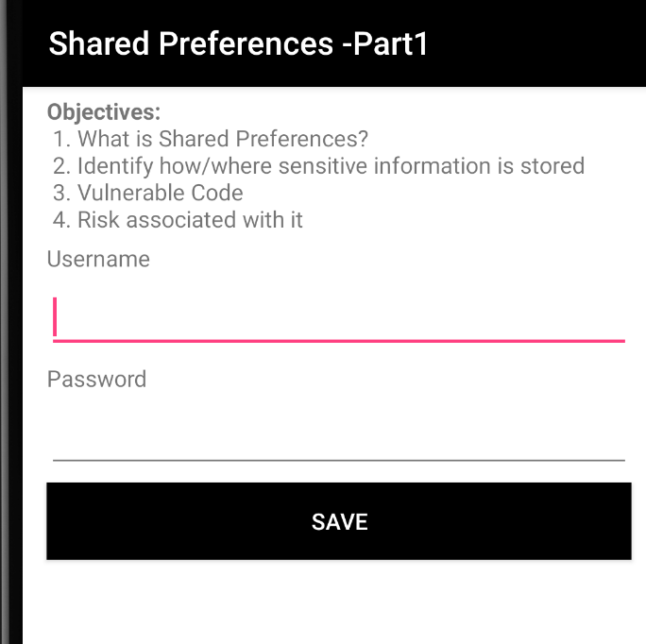Click the pink underline of Username field

339,341
